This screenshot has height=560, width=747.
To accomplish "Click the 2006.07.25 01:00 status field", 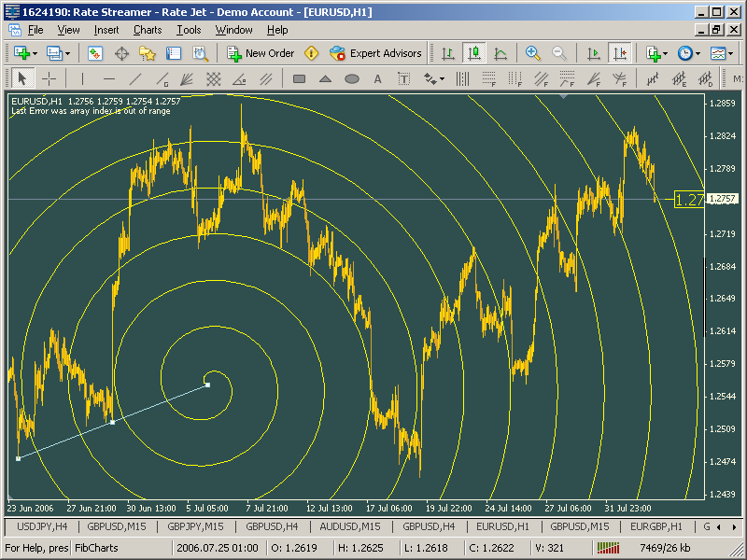I will (218, 548).
